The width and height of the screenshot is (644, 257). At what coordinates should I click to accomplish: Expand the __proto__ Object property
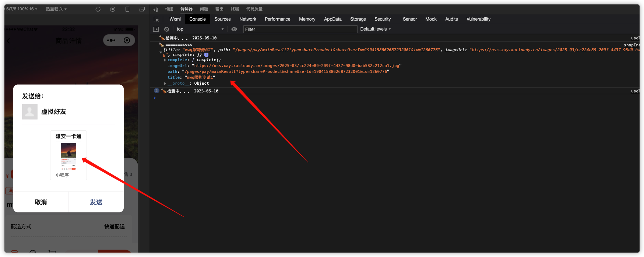[x=165, y=84]
